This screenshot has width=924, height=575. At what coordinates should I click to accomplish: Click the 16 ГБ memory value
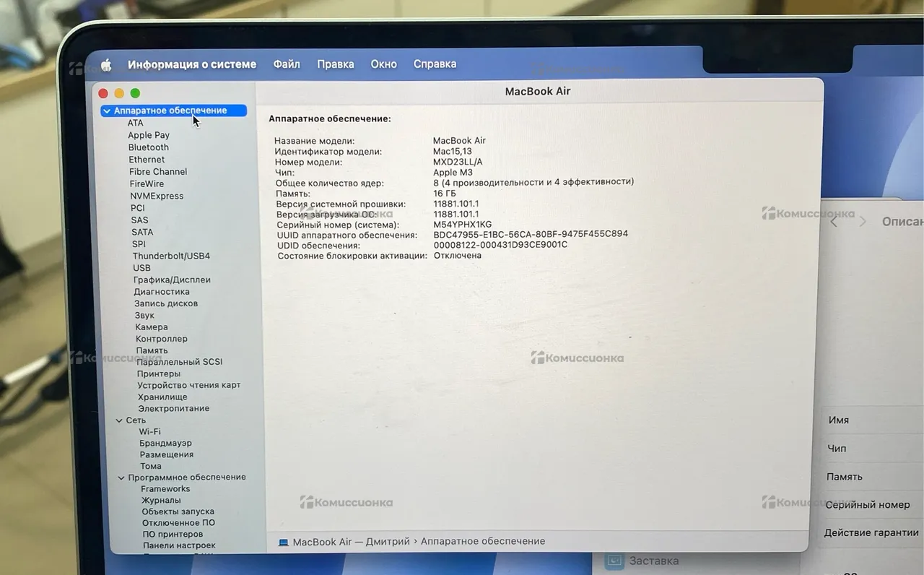tap(445, 194)
